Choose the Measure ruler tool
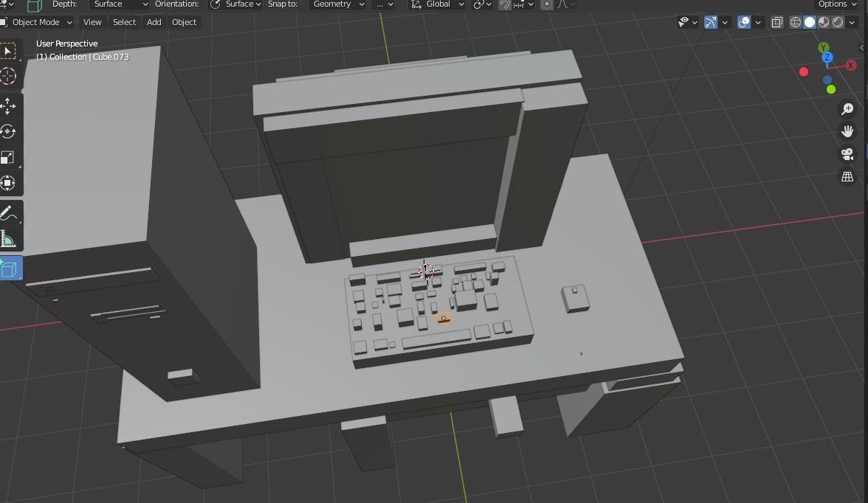This screenshot has height=503, width=868. tap(8, 239)
